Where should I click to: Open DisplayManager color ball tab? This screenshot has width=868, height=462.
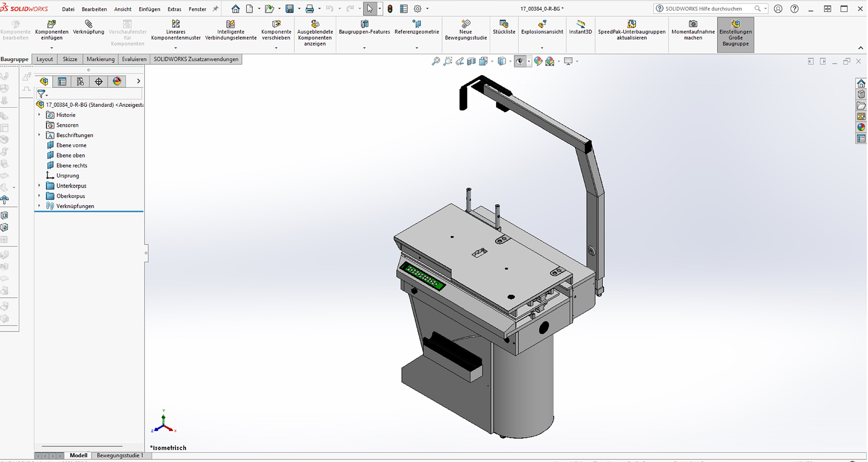point(117,81)
